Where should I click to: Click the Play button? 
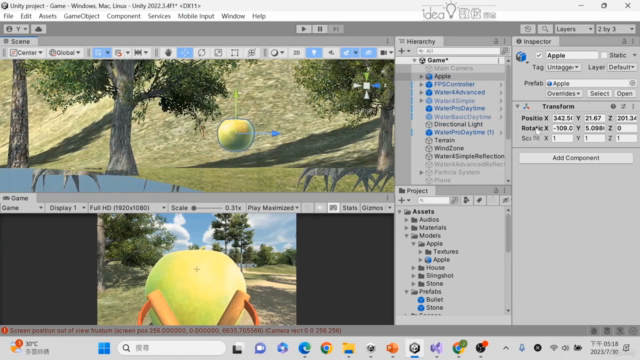tap(303, 29)
